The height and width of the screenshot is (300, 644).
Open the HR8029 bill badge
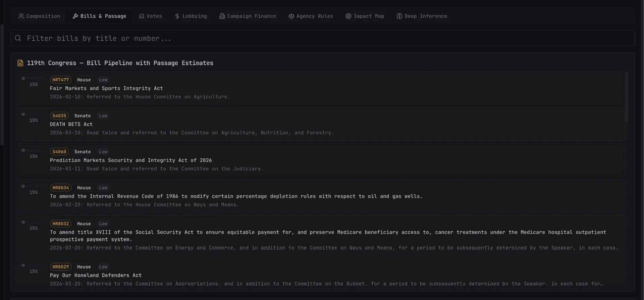(61, 267)
